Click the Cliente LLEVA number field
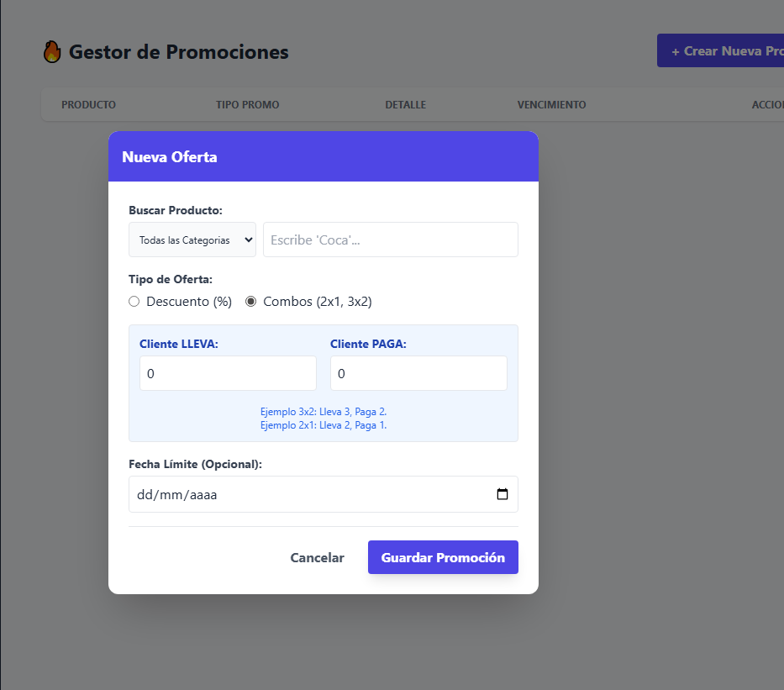The image size is (784, 690). click(x=228, y=372)
